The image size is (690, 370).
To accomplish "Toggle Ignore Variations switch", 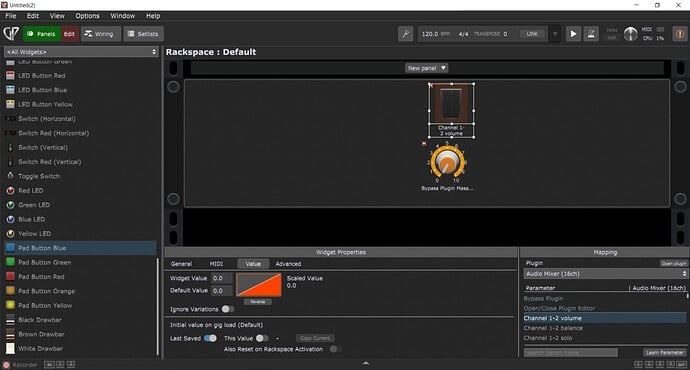I will click(x=228, y=309).
